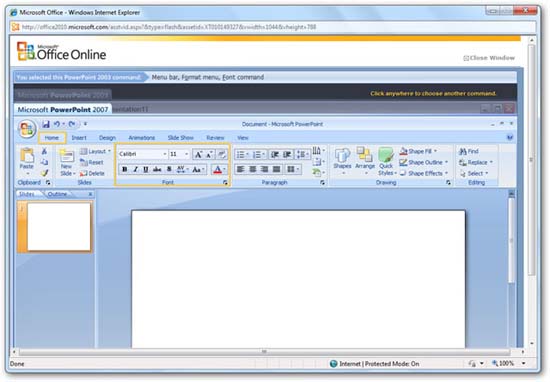550x382 pixels.
Task: Click the Text Direction icon
Action: click(317, 150)
